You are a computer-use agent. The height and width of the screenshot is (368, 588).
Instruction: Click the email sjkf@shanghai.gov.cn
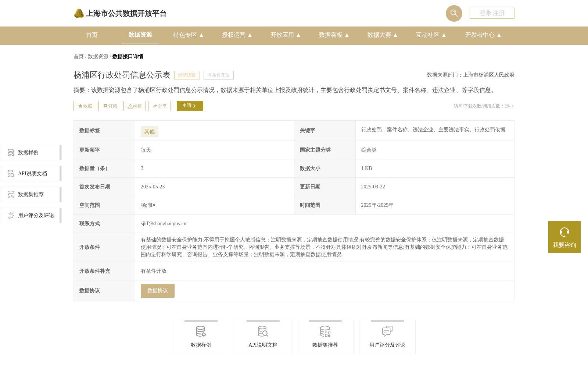[164, 223]
